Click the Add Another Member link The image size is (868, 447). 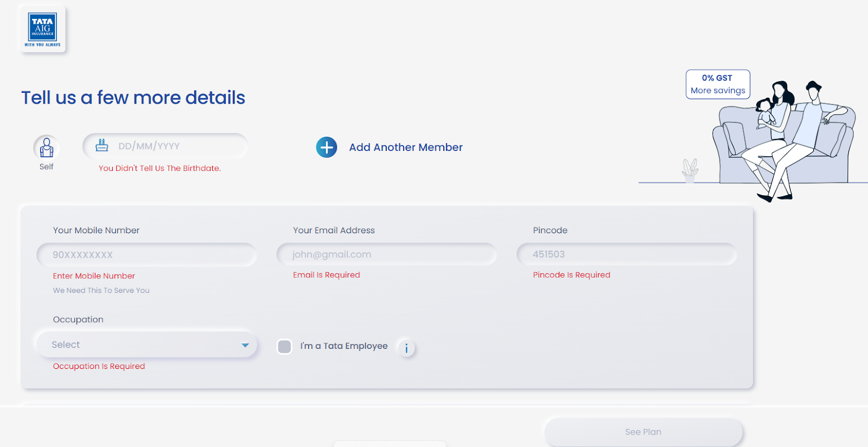(x=406, y=148)
